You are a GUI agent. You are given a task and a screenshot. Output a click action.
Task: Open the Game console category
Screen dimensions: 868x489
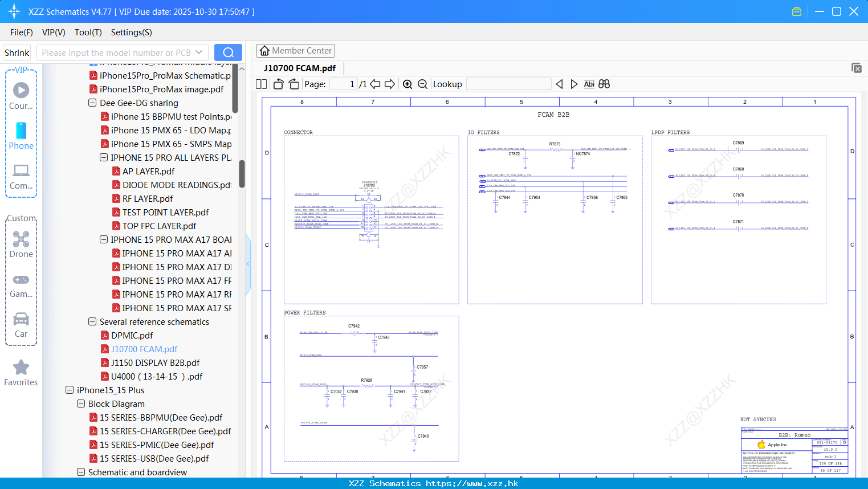pyautogui.click(x=21, y=285)
